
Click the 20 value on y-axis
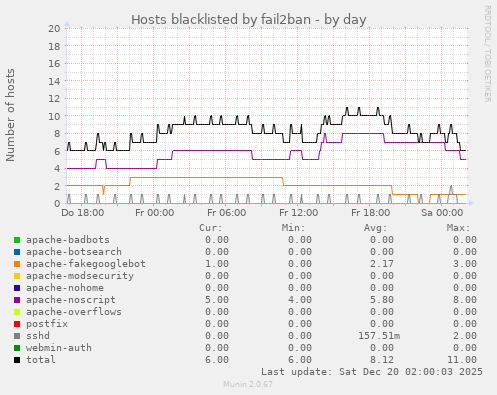54,29
